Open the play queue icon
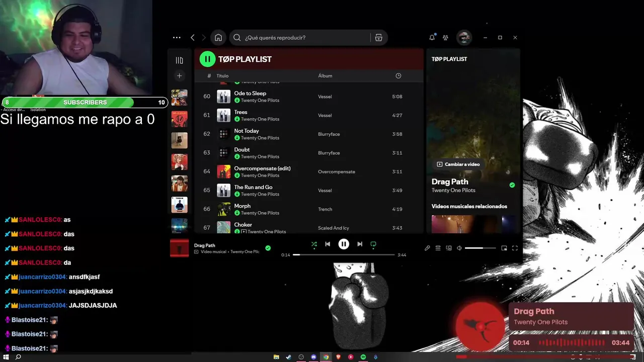 pyautogui.click(x=438, y=248)
